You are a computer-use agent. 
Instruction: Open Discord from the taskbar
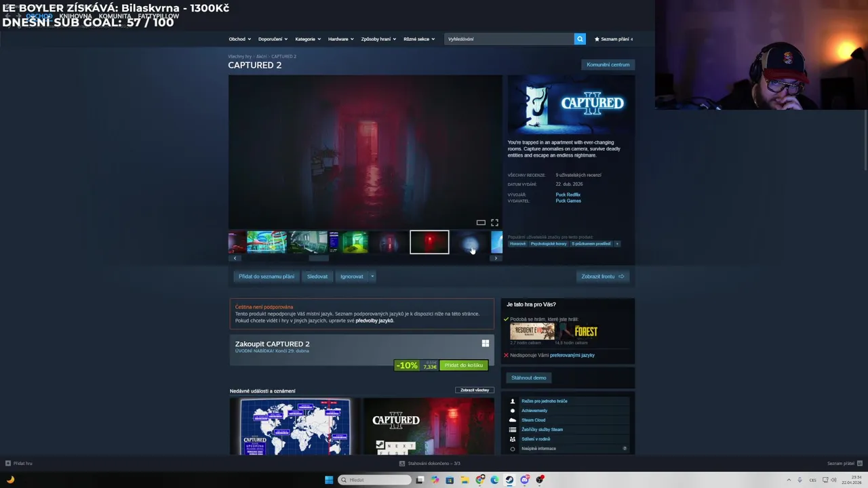pyautogui.click(x=525, y=480)
